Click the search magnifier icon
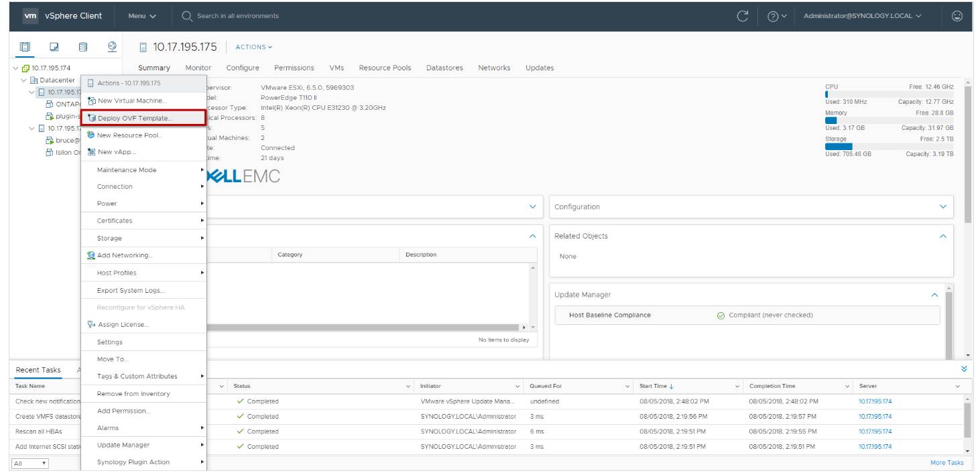The image size is (980, 475). pyautogui.click(x=187, y=16)
